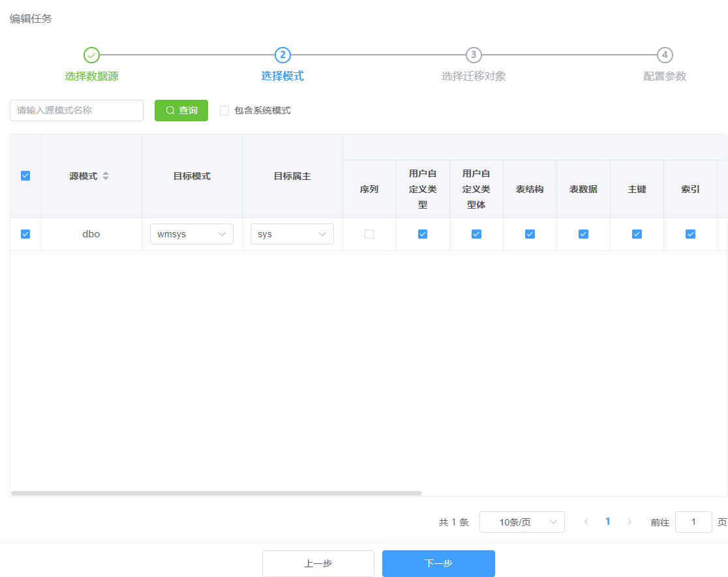Click the source schema name search field
728x577 pixels.
point(76,111)
